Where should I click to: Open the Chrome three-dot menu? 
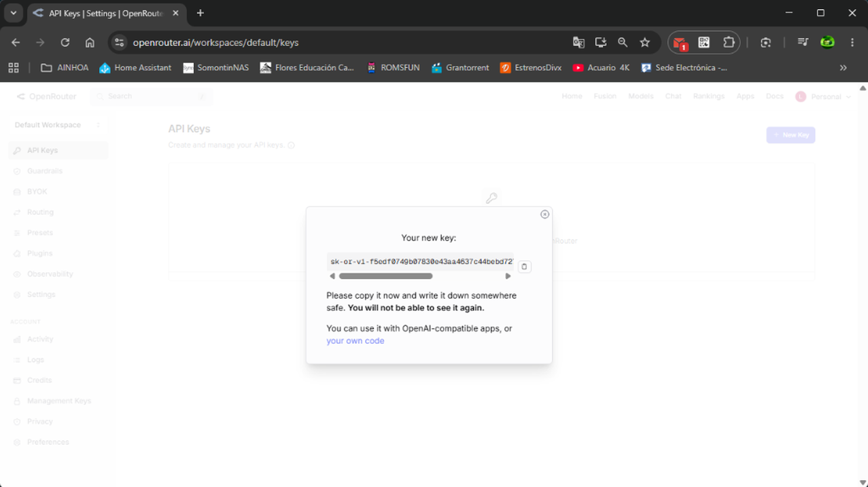click(x=852, y=42)
